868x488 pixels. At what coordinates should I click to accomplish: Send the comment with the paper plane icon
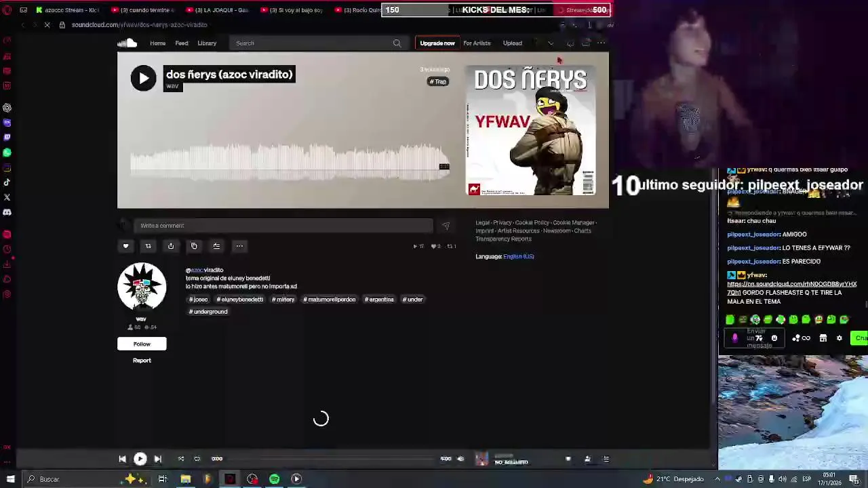tap(446, 226)
